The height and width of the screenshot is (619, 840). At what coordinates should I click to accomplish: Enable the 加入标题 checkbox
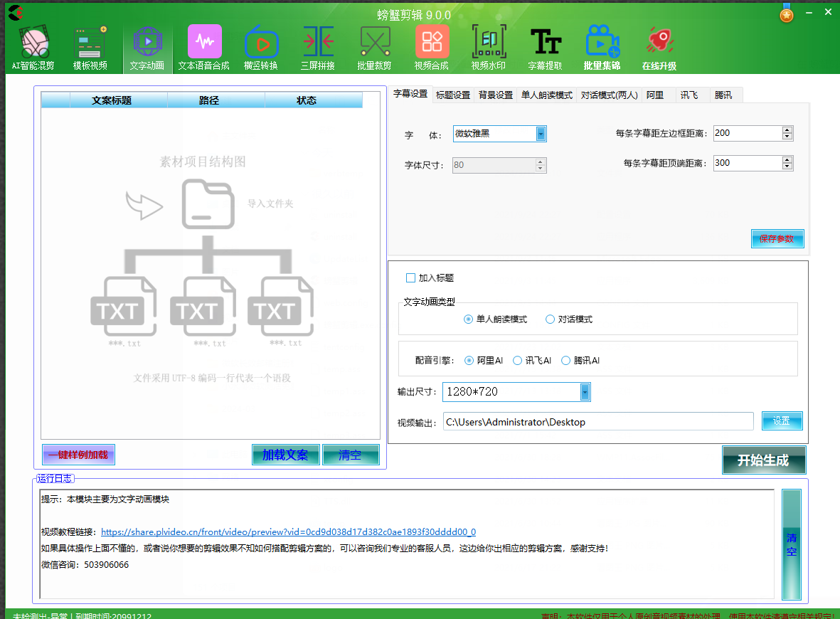[x=410, y=278]
